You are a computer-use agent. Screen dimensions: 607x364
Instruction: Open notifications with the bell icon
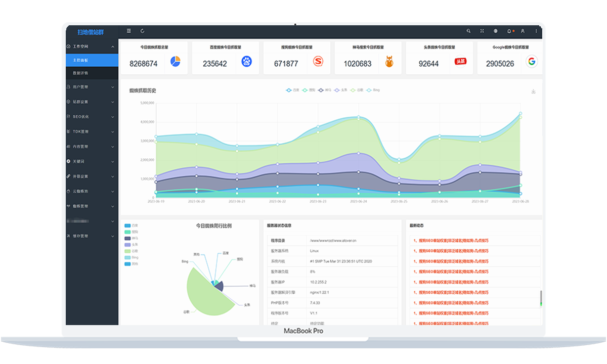click(509, 31)
